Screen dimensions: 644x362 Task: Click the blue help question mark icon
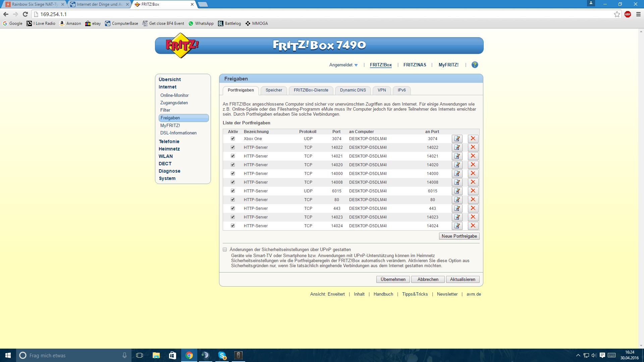(x=475, y=65)
